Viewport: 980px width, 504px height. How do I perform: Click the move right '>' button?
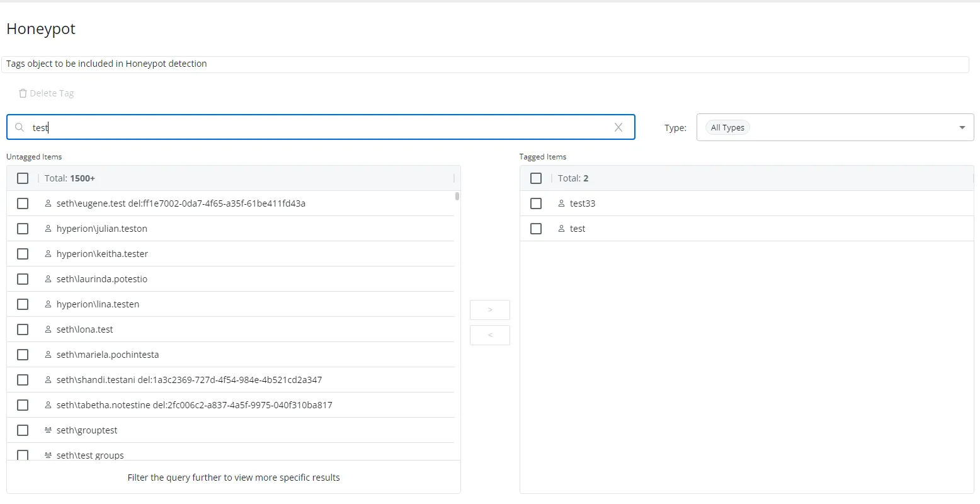click(490, 310)
